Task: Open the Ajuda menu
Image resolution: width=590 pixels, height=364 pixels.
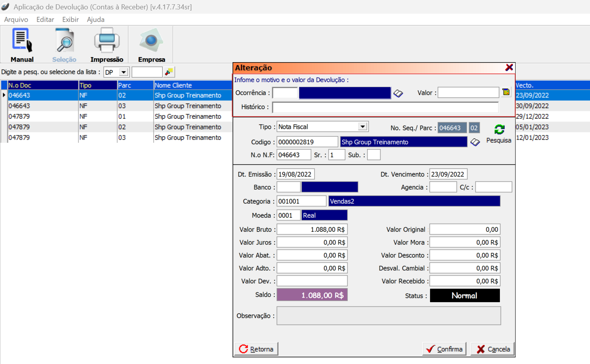Action: (96, 20)
